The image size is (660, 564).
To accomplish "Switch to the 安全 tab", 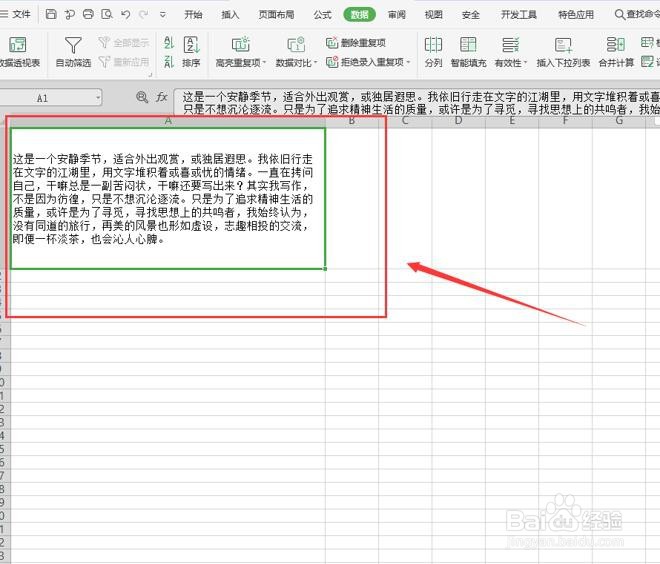I will click(471, 15).
